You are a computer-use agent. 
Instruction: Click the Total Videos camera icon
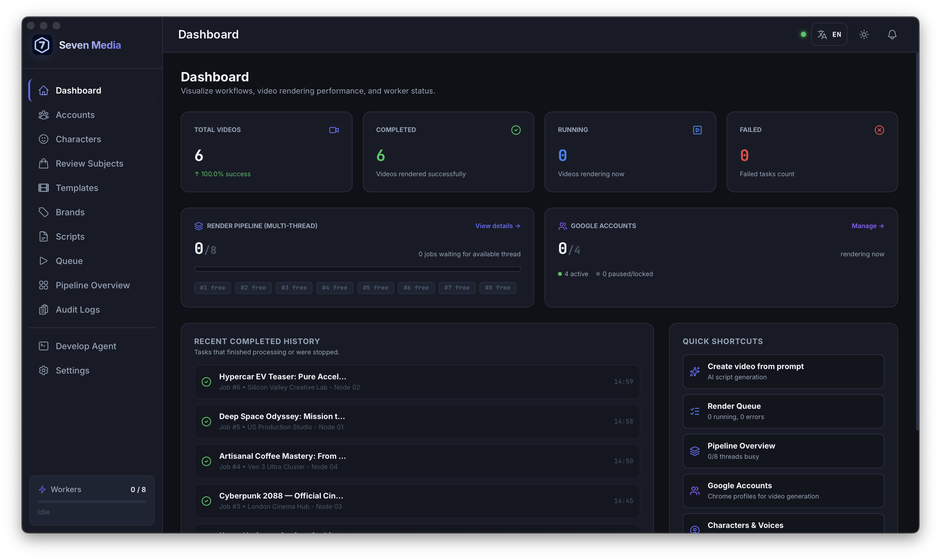tap(334, 130)
